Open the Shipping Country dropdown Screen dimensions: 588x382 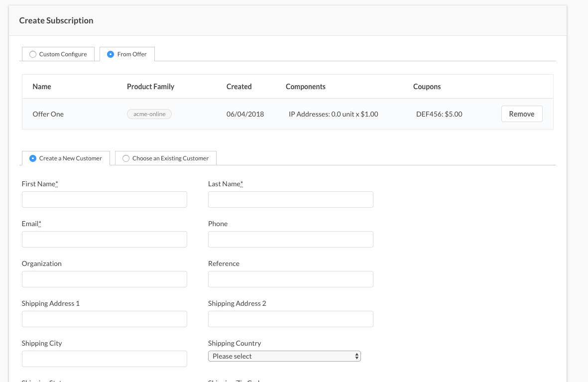click(284, 356)
